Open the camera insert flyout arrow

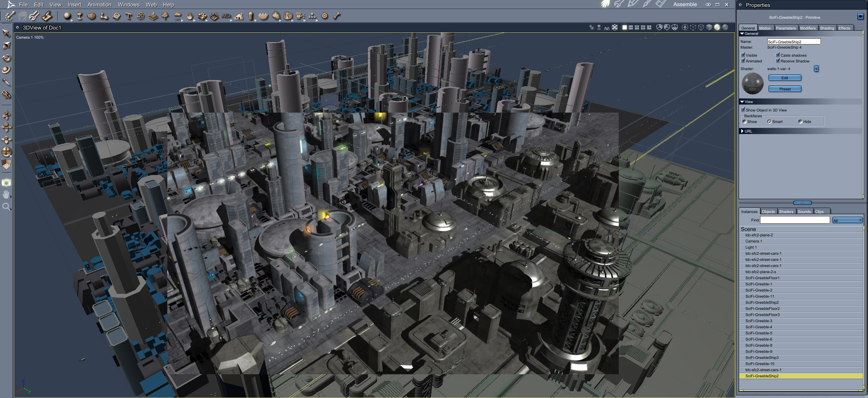pos(305,20)
